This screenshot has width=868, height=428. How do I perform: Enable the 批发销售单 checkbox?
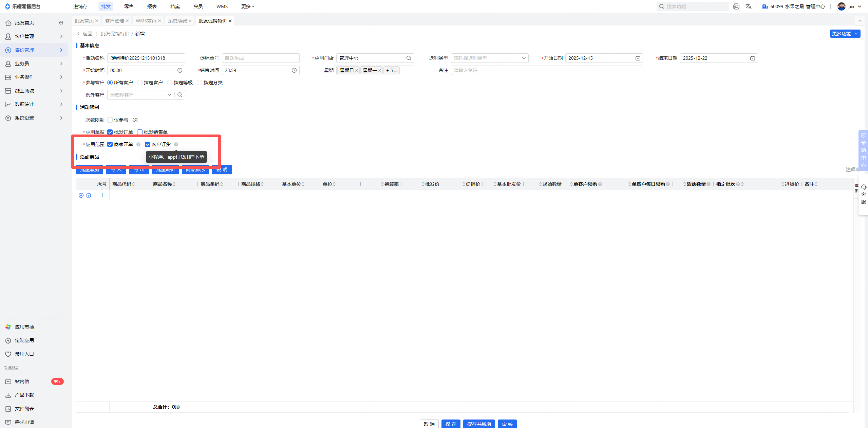(x=139, y=132)
